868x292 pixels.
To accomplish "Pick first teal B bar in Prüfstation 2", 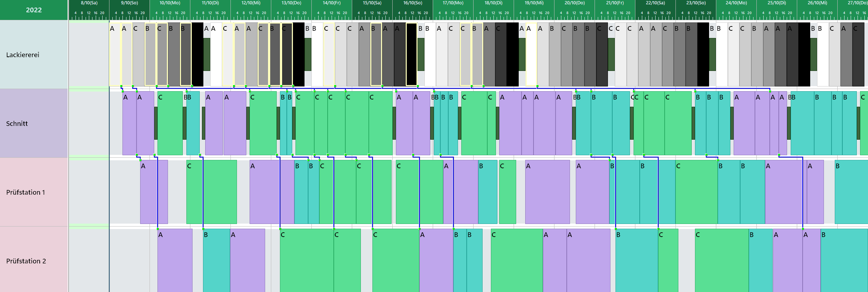I will click(216, 261).
